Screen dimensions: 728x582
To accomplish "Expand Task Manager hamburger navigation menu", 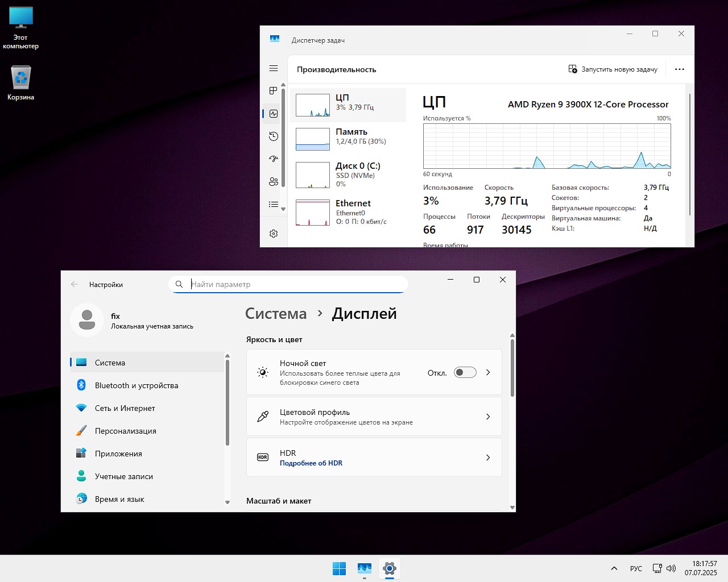I will coord(274,68).
